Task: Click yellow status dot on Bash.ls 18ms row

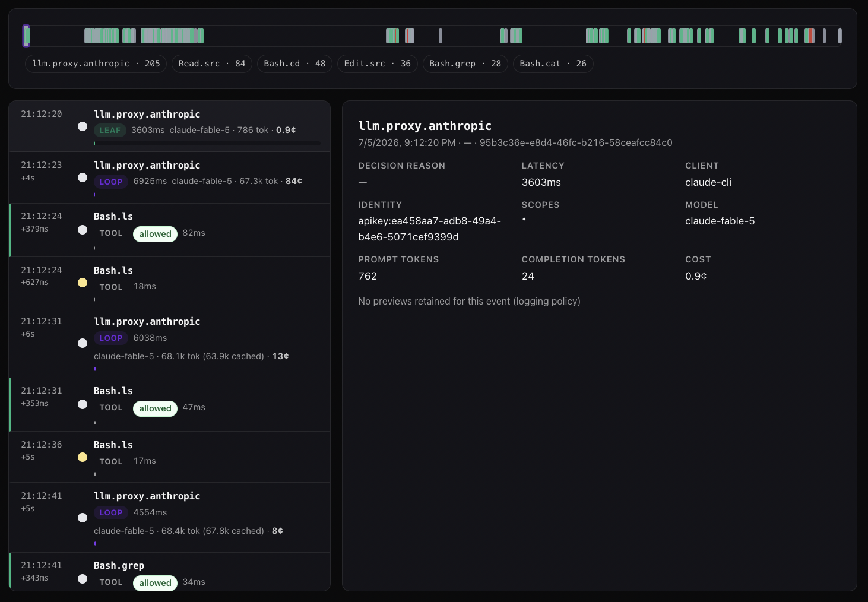Action: point(83,283)
